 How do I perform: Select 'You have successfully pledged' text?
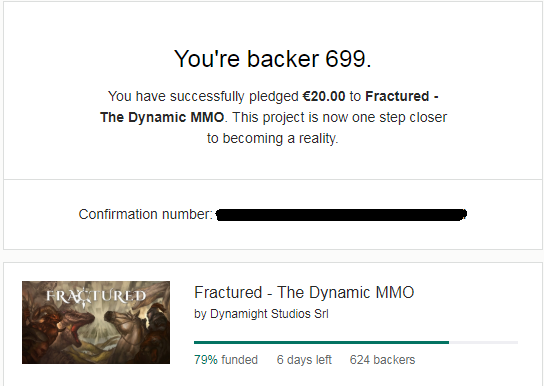pyautogui.click(x=203, y=96)
